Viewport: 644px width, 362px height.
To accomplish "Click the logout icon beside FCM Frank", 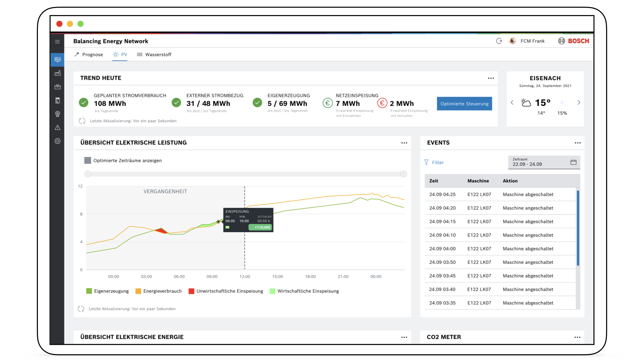I will point(499,41).
